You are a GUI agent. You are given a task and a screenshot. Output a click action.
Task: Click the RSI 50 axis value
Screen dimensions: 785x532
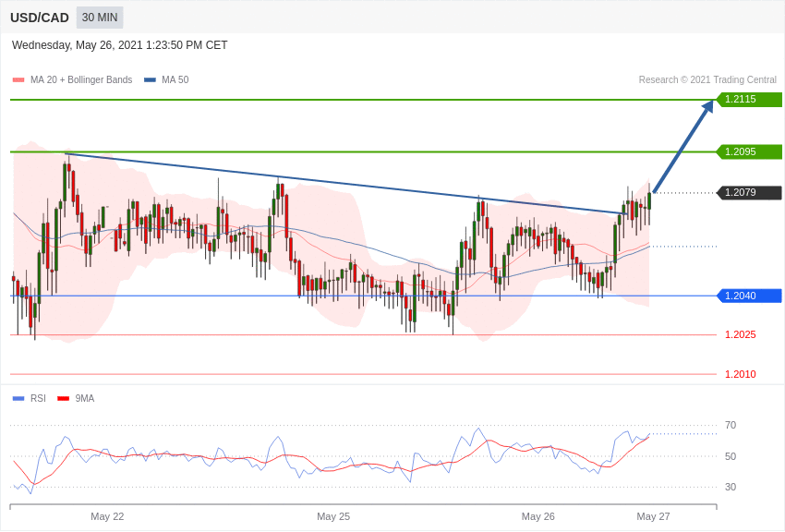click(731, 456)
